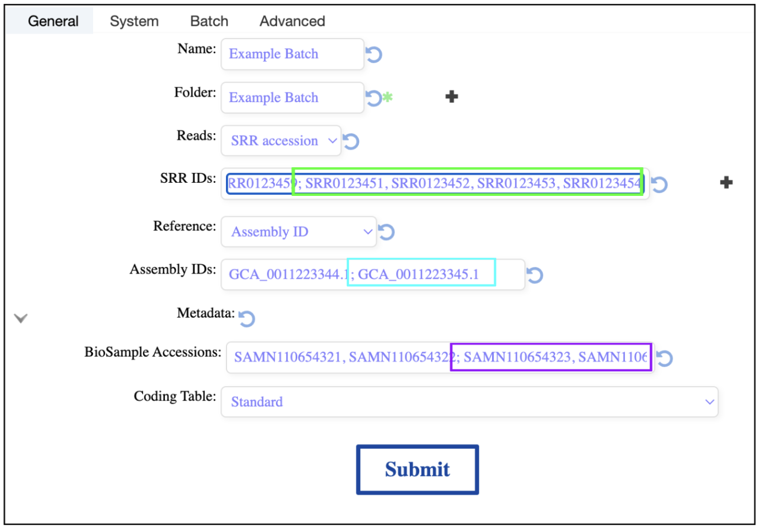
Task: Open the Reads SRR accession dropdown
Action: pyautogui.click(x=281, y=141)
